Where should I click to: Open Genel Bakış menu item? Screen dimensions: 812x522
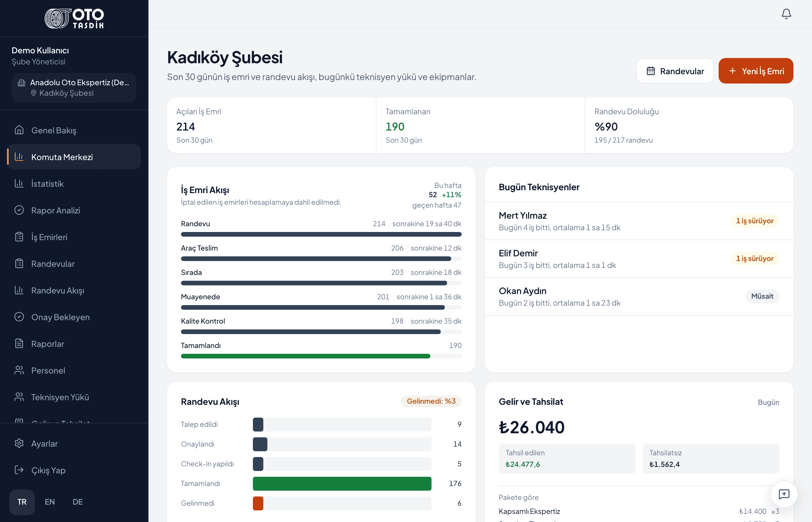tap(74, 130)
